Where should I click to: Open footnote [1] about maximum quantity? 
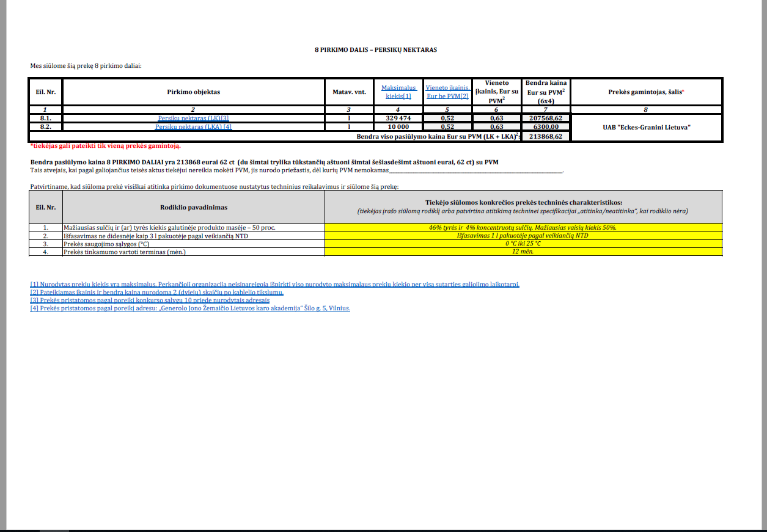click(274, 284)
